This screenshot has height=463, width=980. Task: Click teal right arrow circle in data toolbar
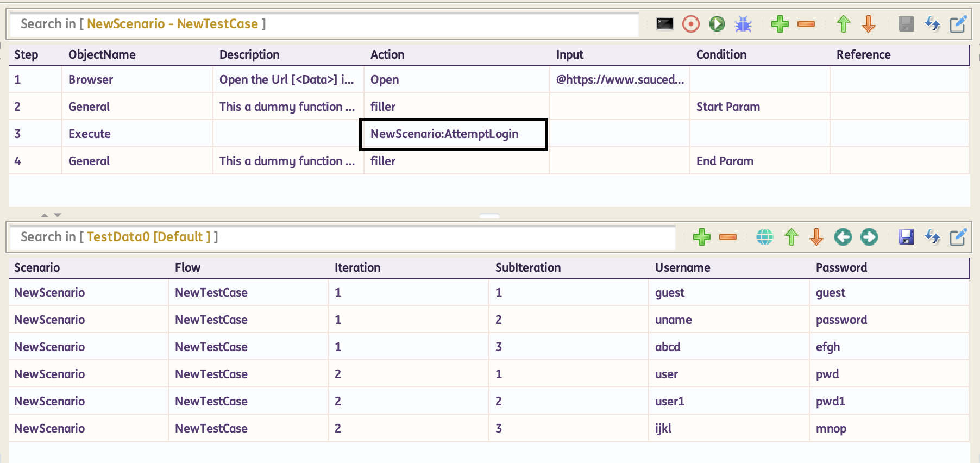tap(869, 237)
